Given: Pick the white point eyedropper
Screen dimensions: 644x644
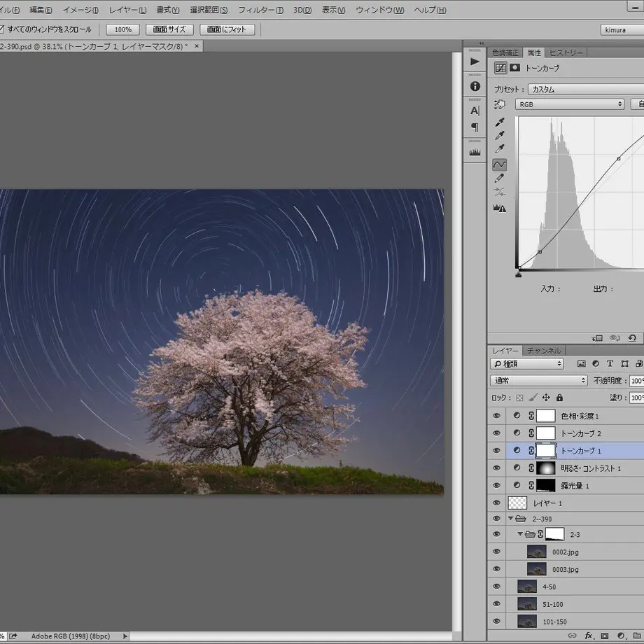Looking at the screenshot, I should coord(499,149).
